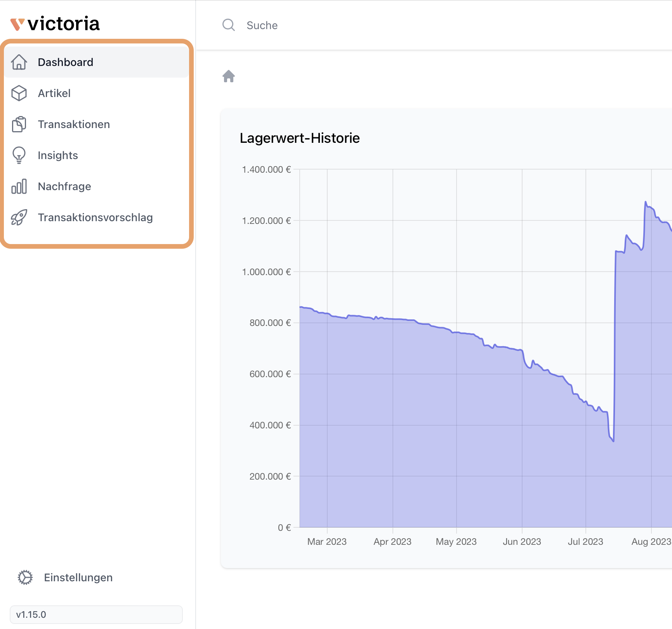Click the Insights lightbulb icon

[19, 155]
